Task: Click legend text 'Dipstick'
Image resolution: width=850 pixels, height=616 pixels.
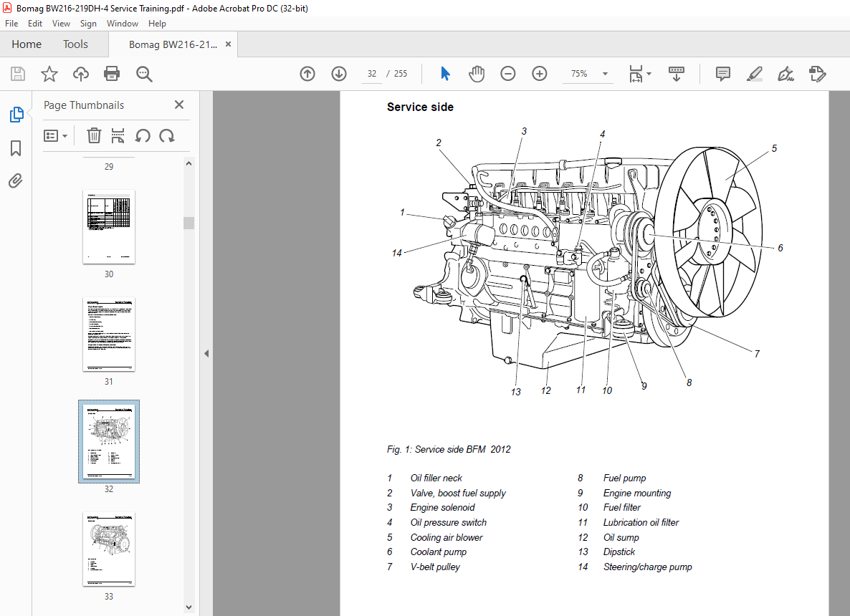Action: [619, 552]
